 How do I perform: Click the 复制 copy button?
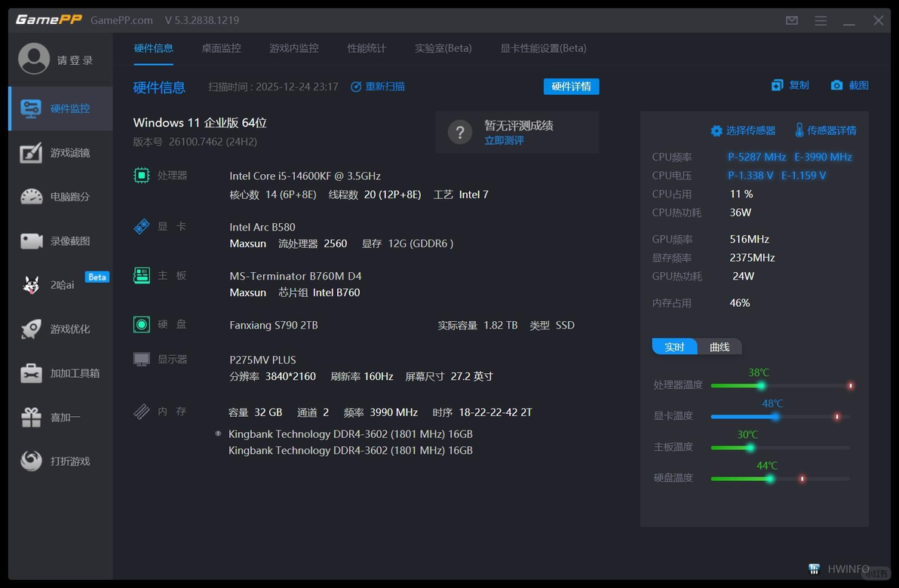[790, 85]
